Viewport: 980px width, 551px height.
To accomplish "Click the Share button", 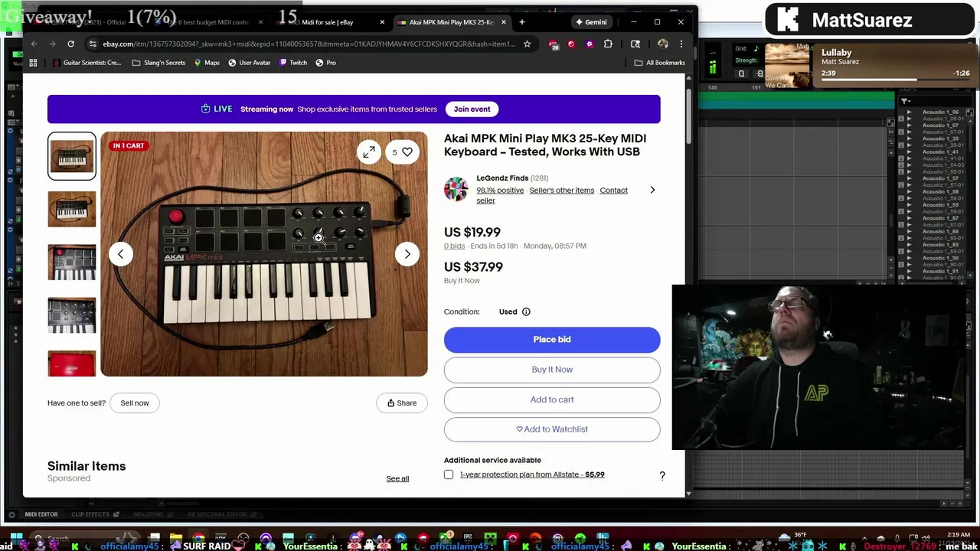I will (x=402, y=403).
